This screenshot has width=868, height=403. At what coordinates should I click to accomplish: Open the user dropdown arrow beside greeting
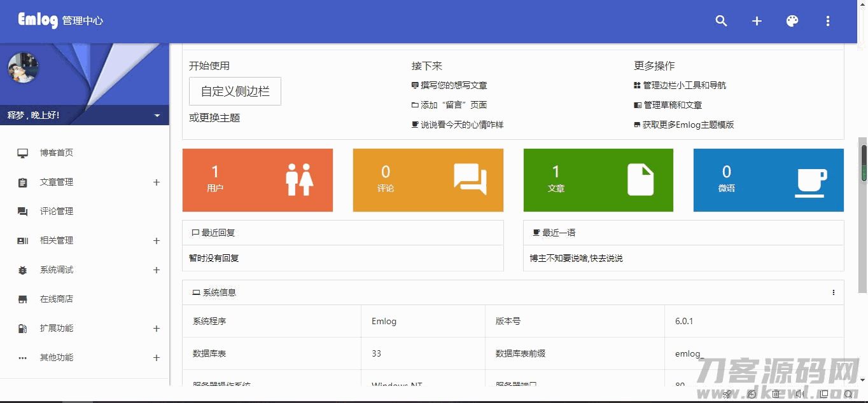click(157, 116)
